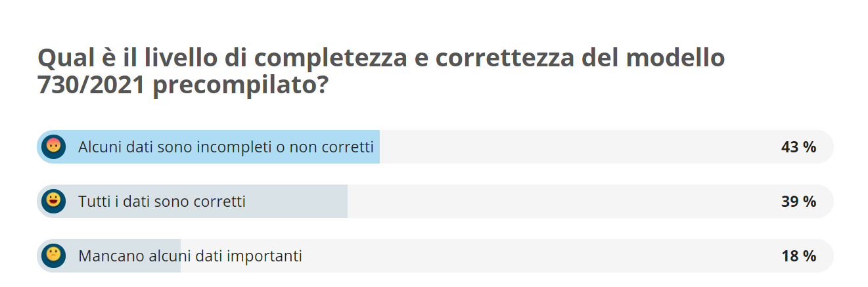
Task: Click the grinning happy face emoji icon
Action: tap(53, 201)
